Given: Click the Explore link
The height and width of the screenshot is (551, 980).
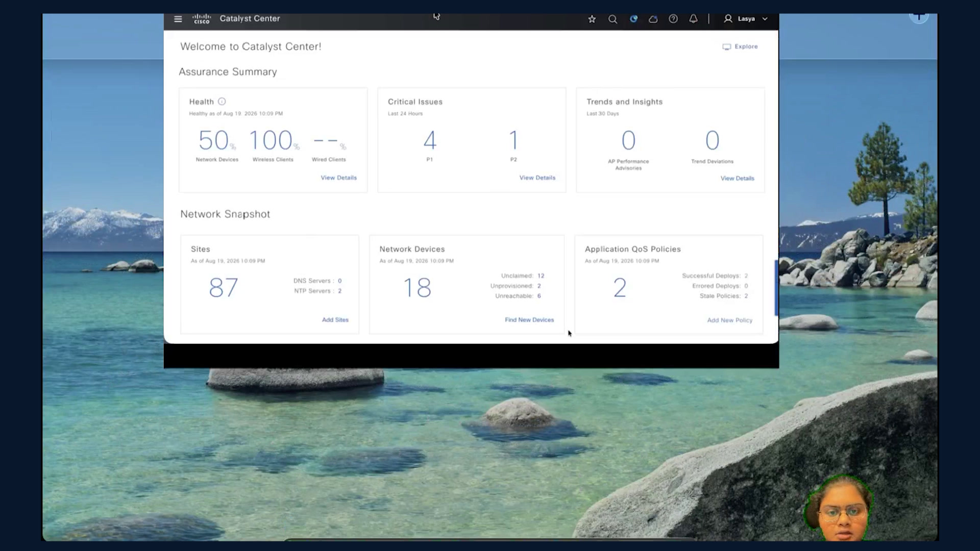Looking at the screenshot, I should click(x=746, y=46).
